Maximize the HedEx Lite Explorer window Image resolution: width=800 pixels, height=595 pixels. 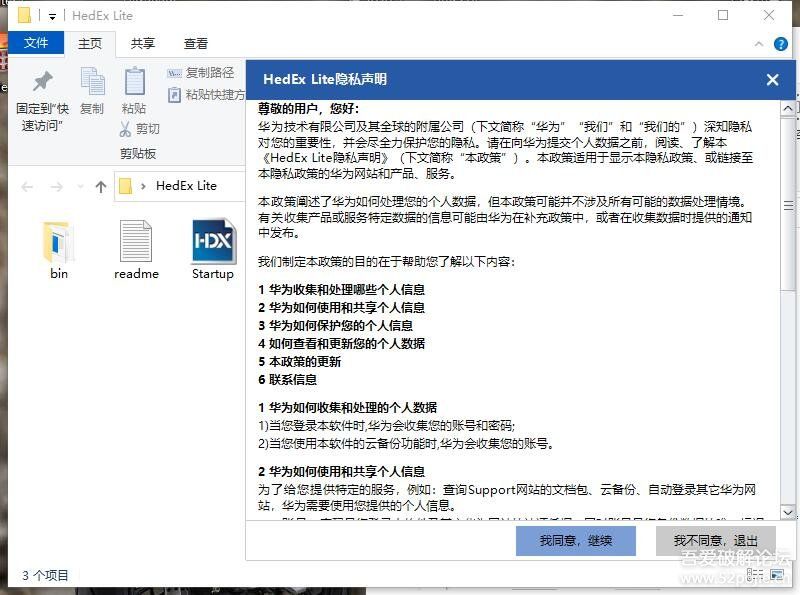[722, 15]
